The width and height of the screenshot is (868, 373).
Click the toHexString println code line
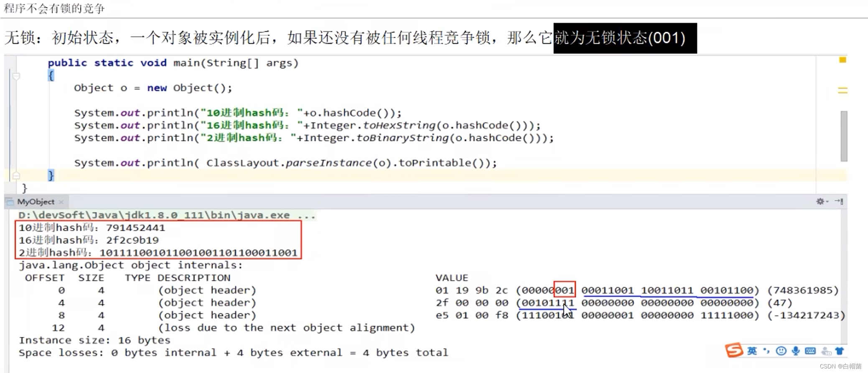coord(307,125)
